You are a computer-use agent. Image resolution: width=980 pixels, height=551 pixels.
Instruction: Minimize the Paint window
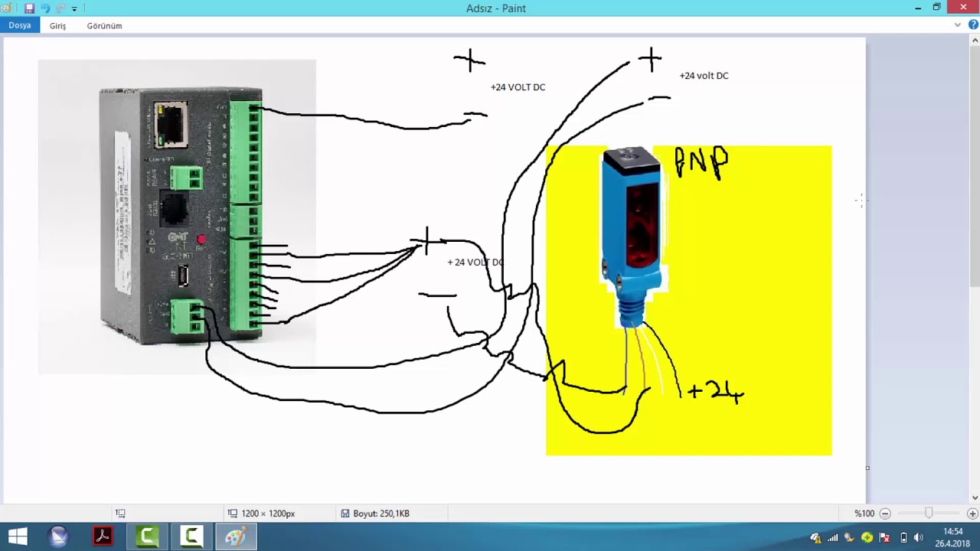coord(918,8)
